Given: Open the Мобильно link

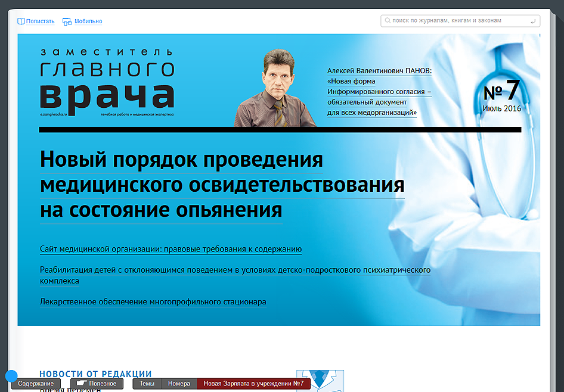Looking at the screenshot, I should pos(88,21).
